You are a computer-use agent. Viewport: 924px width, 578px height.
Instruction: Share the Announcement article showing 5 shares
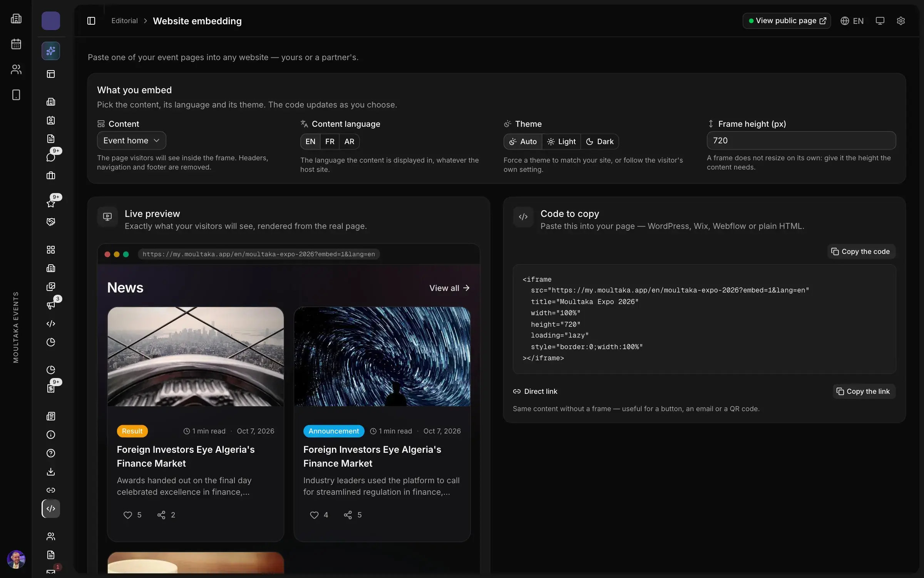point(353,515)
